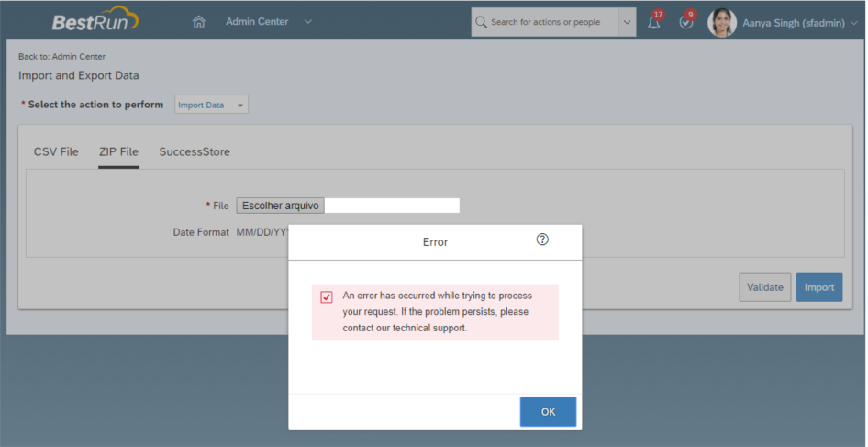This screenshot has height=447, width=868.
Task: Open the search scope dropdown arrow
Action: coord(628,22)
